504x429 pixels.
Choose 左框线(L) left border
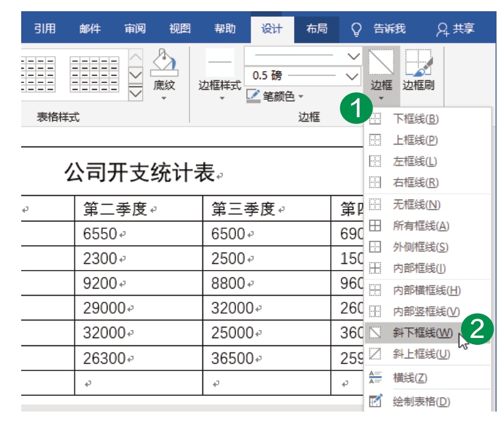coord(427,161)
